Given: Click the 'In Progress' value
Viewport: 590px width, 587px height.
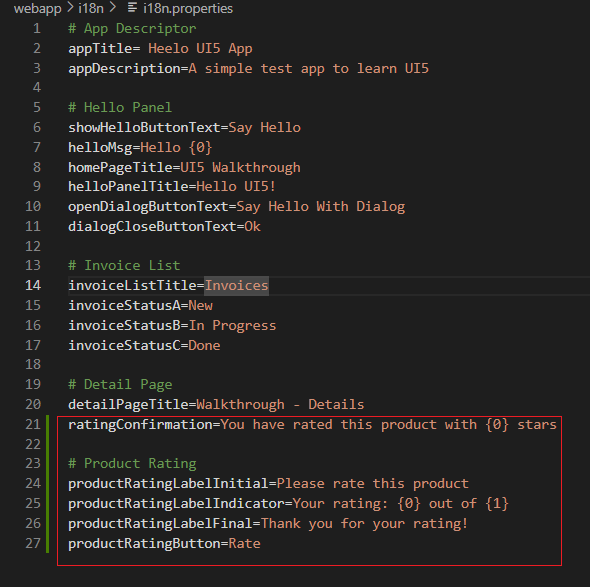Looking at the screenshot, I should click(233, 326).
